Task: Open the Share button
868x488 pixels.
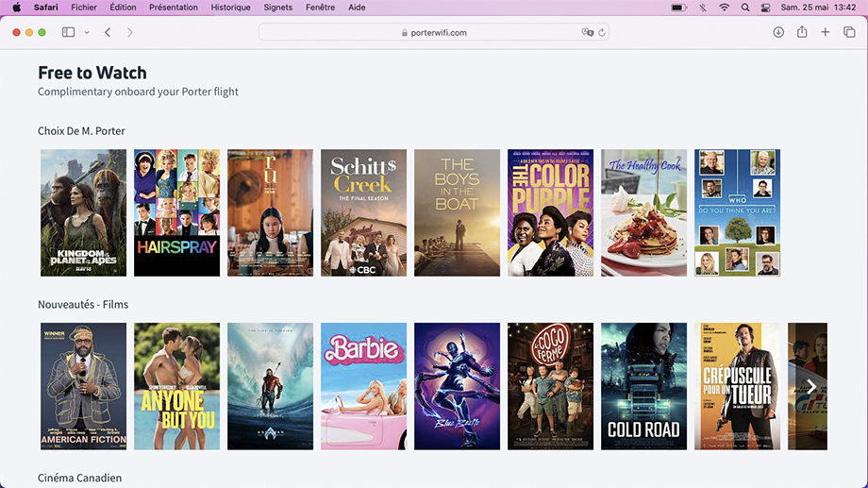Action: click(802, 32)
